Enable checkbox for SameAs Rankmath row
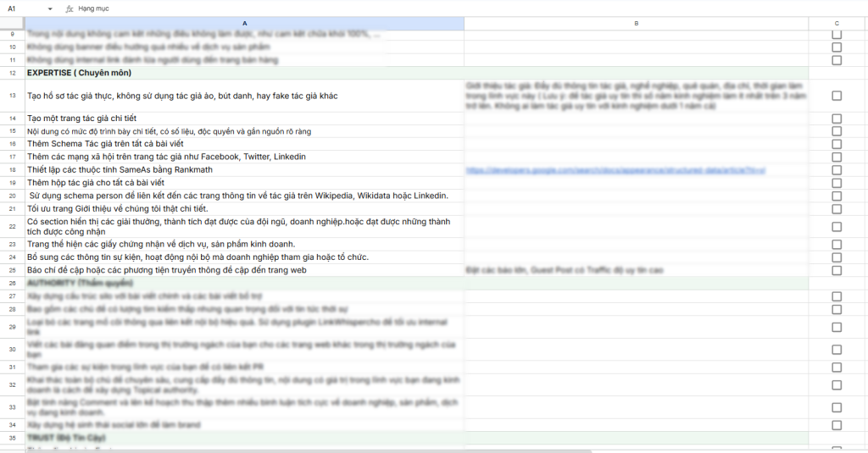The width and height of the screenshot is (868, 453). pyautogui.click(x=837, y=170)
